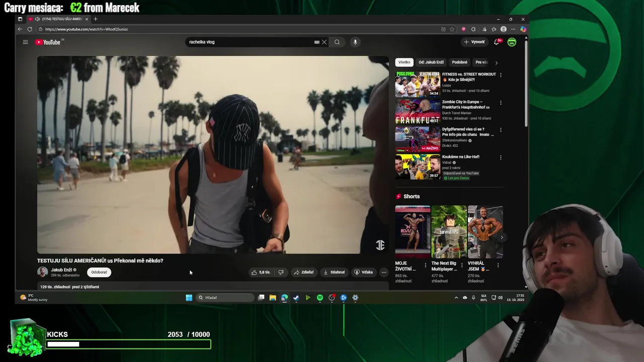Select the Všetko filter chip
The width and height of the screenshot is (644, 362).
point(405,62)
